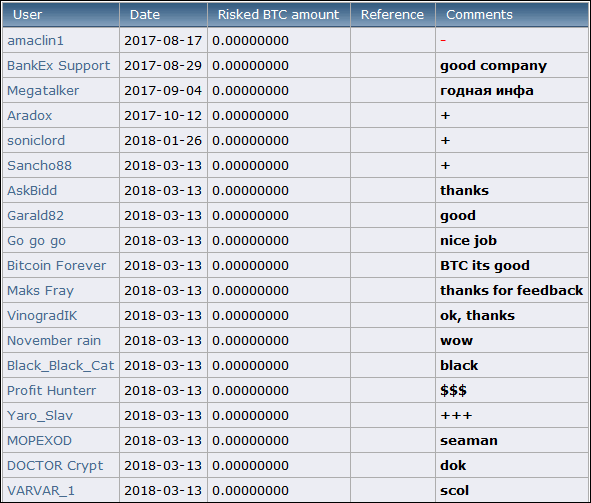
Task: Visit Megatalker's profile link
Action: pyautogui.click(x=43, y=91)
